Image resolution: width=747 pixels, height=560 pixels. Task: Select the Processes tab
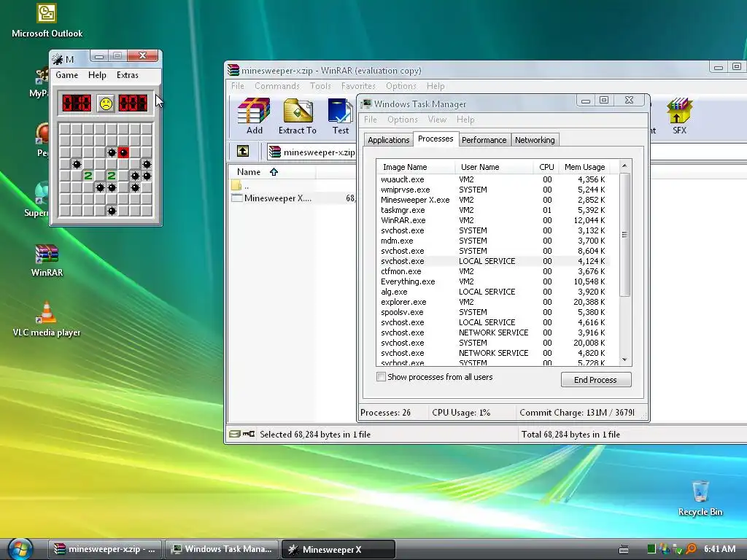[x=436, y=139]
